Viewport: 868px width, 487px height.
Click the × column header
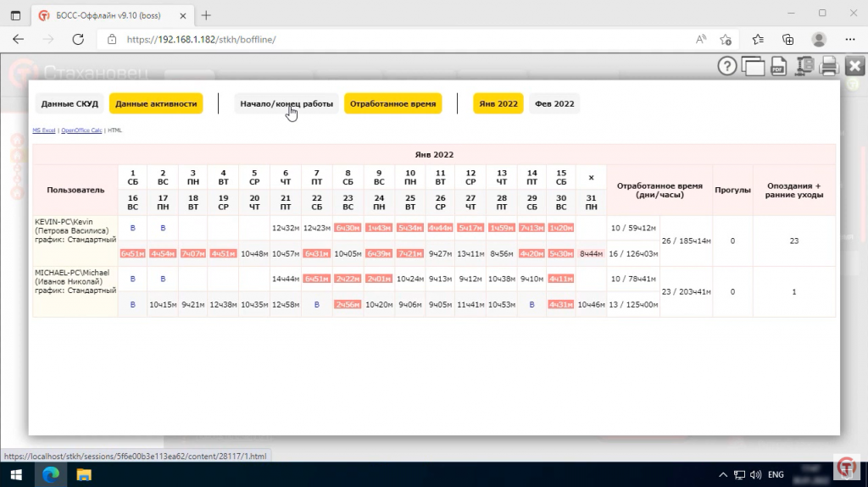click(591, 178)
